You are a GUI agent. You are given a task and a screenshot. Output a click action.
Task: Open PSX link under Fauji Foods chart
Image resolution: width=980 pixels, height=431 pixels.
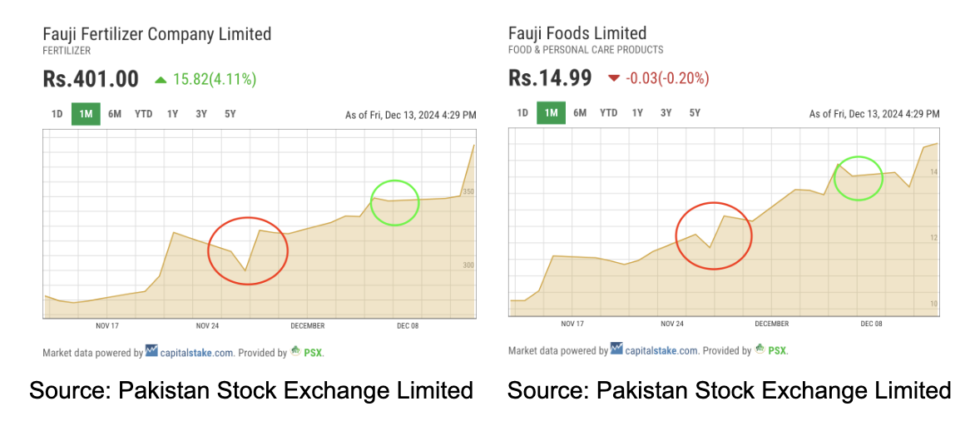pyautogui.click(x=778, y=351)
